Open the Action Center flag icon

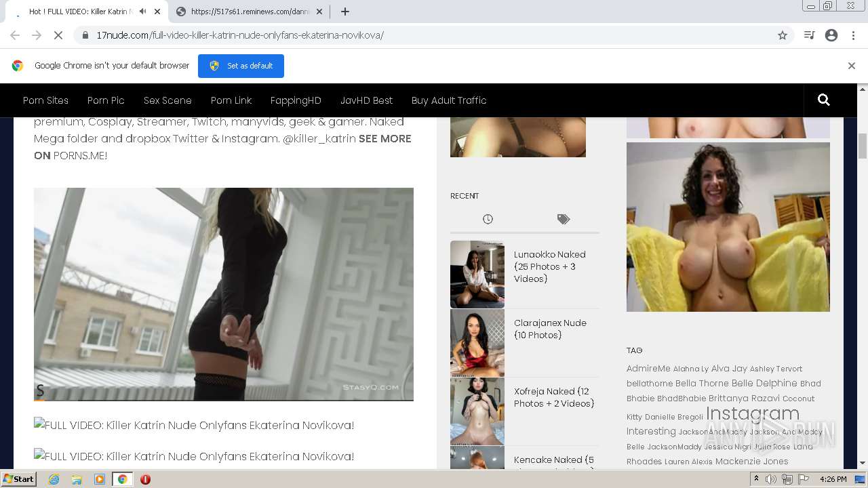point(804,479)
